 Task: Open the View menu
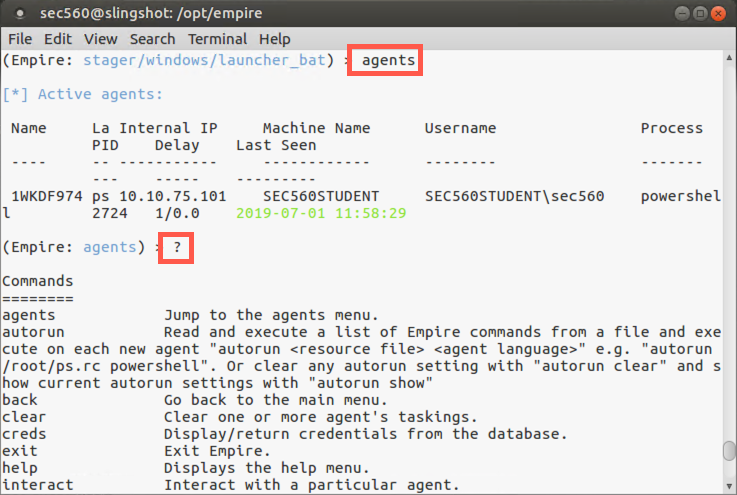tap(100, 39)
